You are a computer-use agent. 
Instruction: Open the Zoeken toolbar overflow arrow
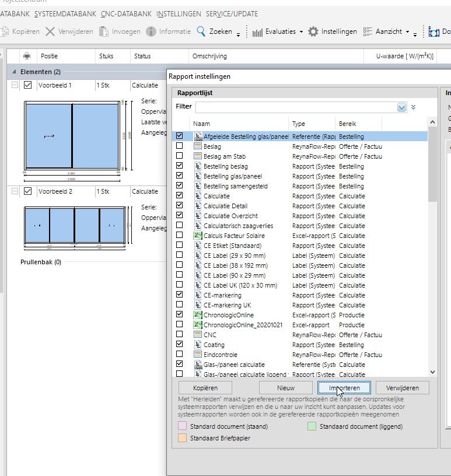pyautogui.click(x=239, y=35)
